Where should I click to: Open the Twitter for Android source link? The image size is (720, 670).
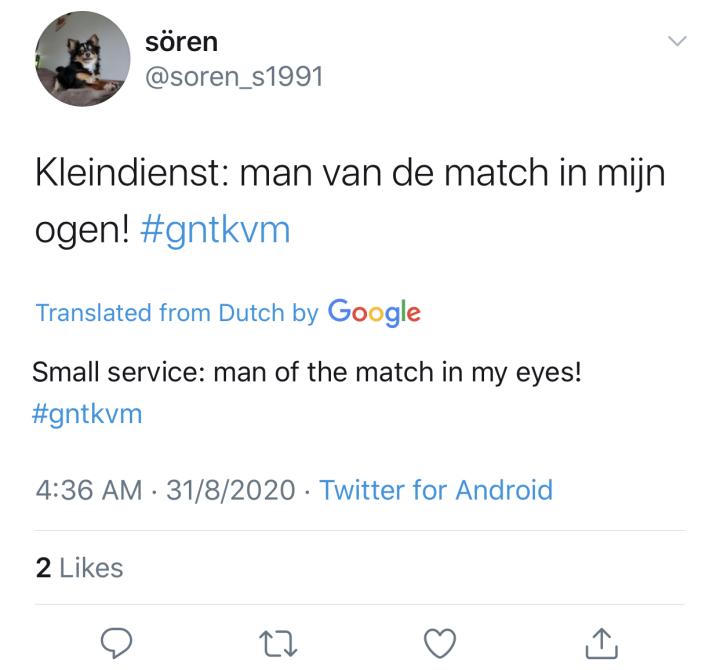(x=435, y=490)
